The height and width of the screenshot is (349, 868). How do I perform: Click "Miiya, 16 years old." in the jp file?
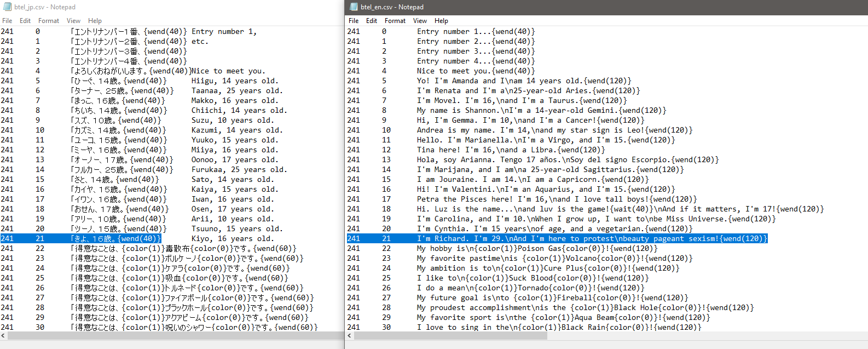[235, 150]
